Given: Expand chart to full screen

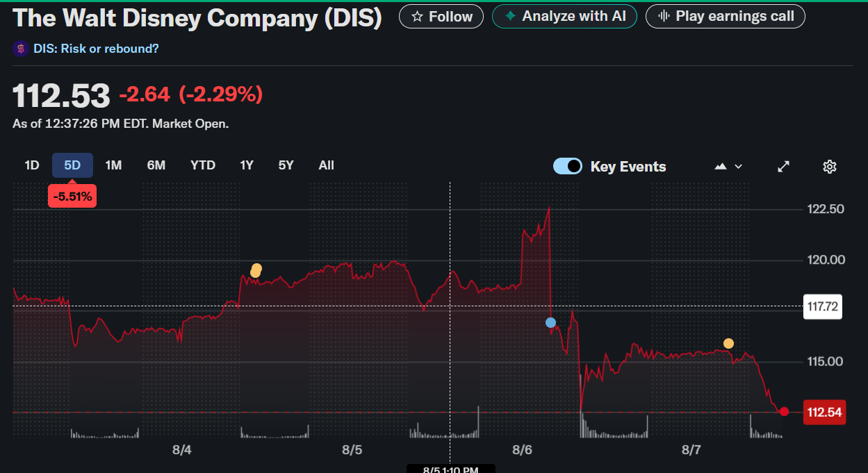Looking at the screenshot, I should click(783, 167).
